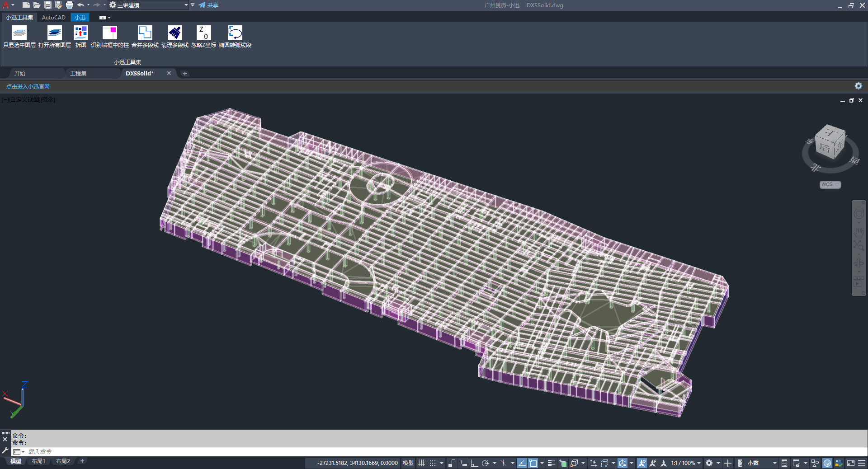Click the 打开所有图层 tool icon
The width and height of the screenshot is (868, 469).
coord(55,33)
